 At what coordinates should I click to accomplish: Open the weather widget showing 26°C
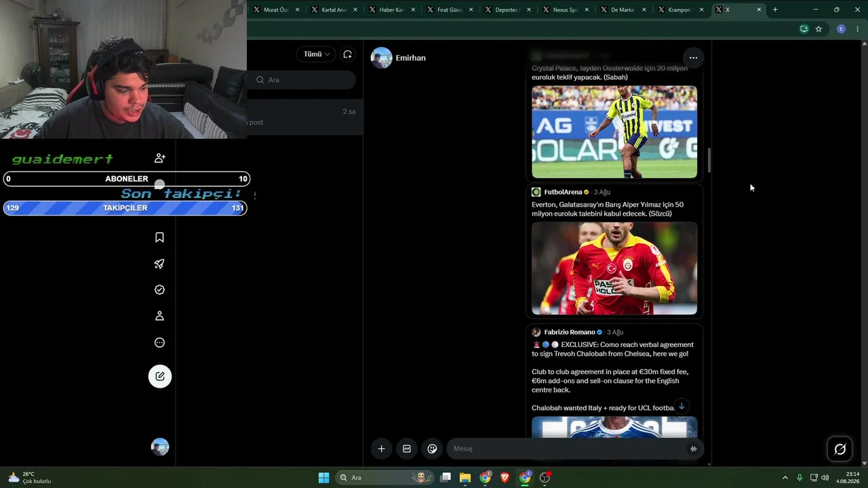(29, 478)
